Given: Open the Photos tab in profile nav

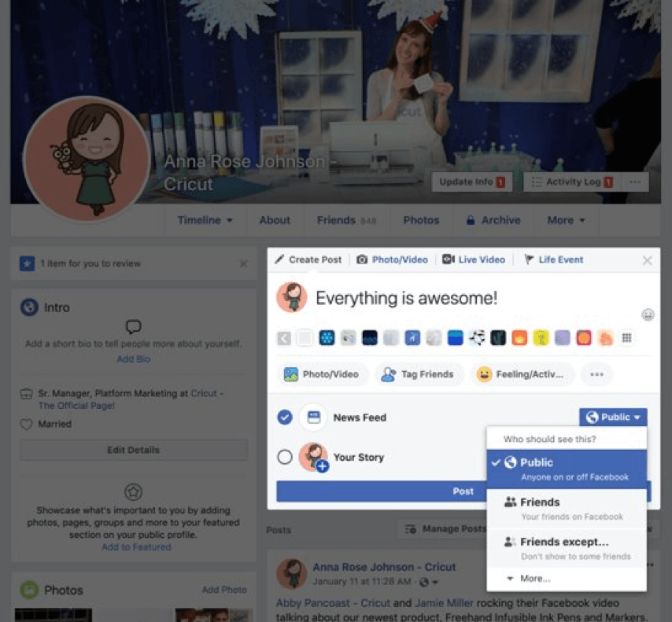Looking at the screenshot, I should (x=421, y=220).
